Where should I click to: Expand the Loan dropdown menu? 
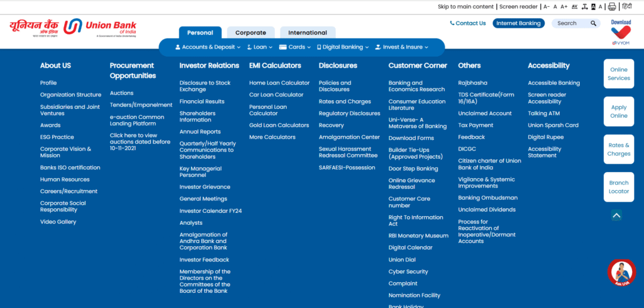[x=260, y=47]
